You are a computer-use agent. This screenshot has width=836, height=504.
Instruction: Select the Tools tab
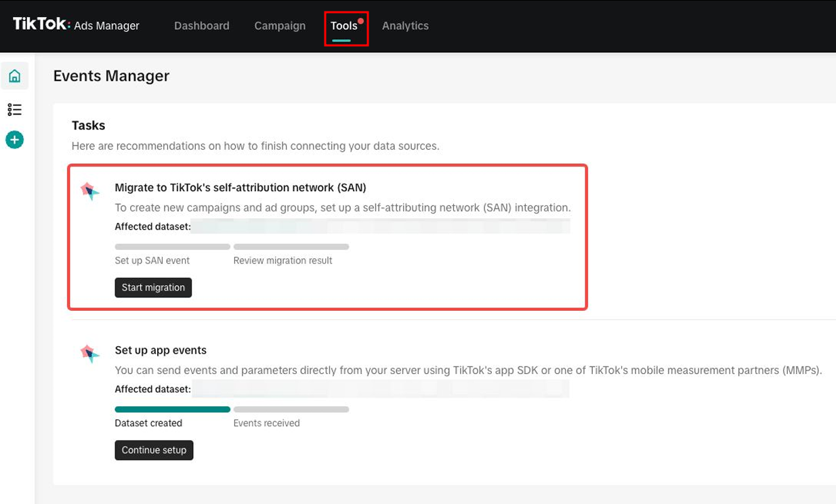(344, 26)
